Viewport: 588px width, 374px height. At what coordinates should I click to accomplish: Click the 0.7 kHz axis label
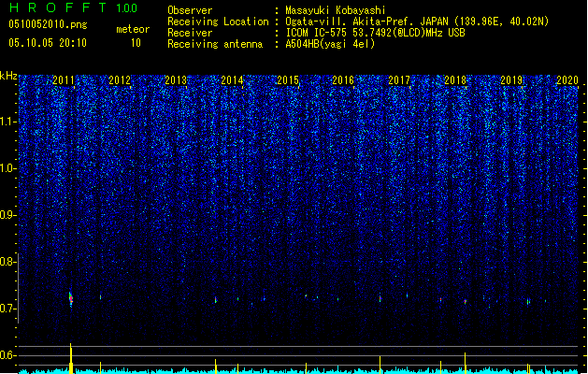[x=8, y=309]
